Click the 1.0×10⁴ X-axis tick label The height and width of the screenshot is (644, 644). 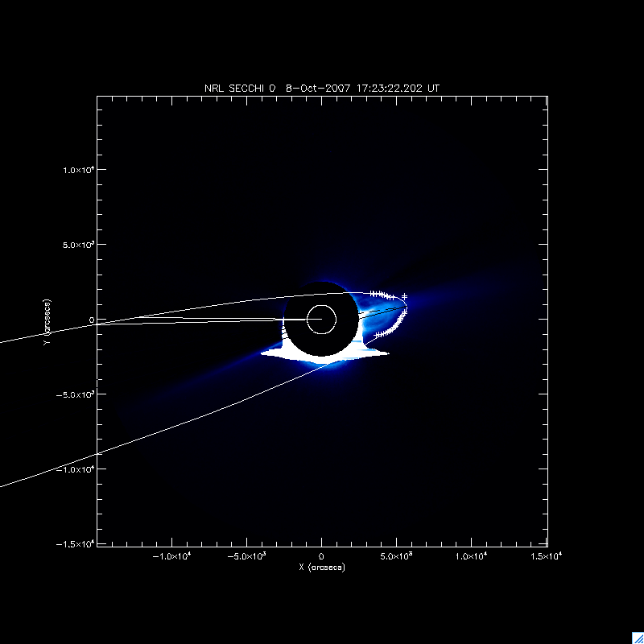tap(472, 557)
